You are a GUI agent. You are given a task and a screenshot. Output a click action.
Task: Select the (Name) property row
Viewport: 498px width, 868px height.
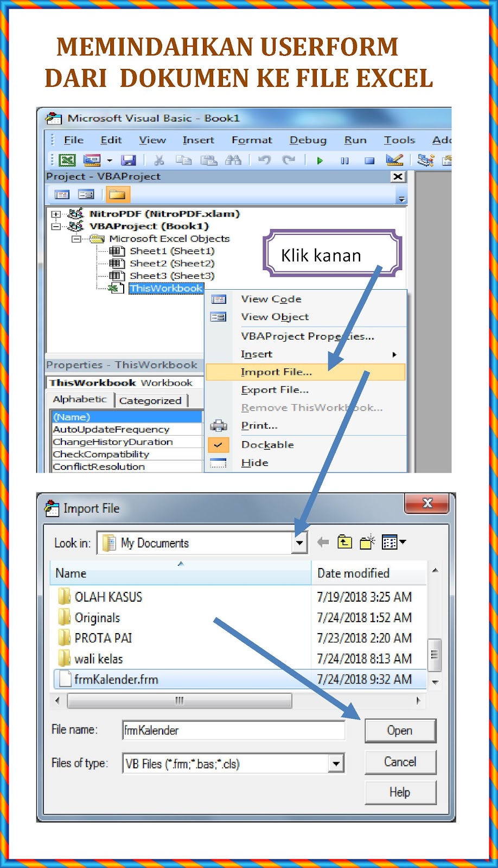click(x=127, y=417)
